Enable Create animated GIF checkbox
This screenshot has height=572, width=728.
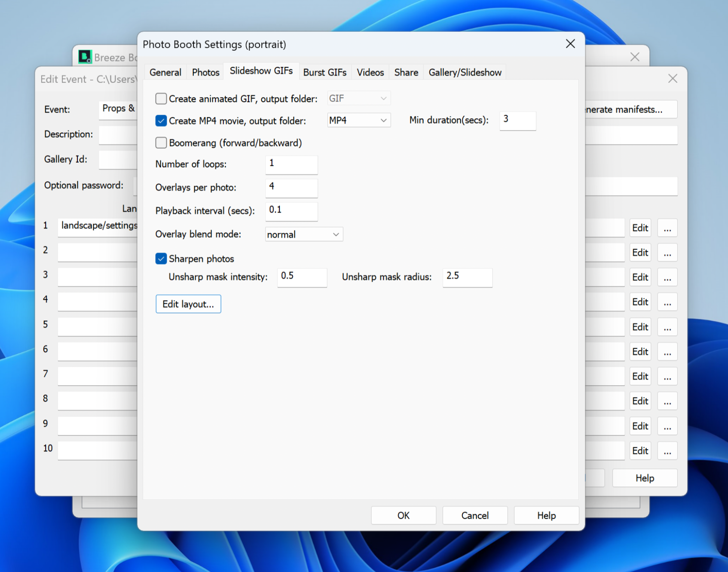pos(161,99)
